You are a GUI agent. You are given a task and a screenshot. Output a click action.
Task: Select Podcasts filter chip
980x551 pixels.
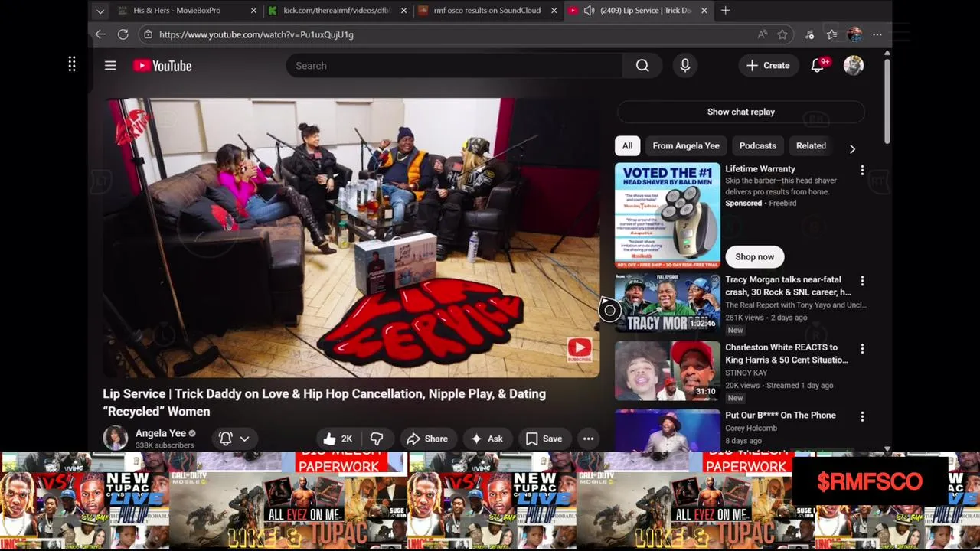[758, 145]
